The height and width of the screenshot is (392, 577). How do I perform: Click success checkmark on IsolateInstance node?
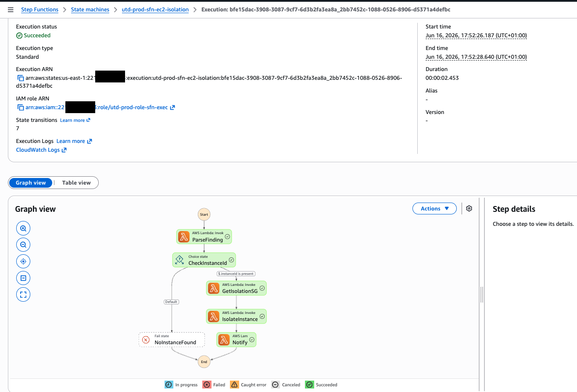tap(262, 316)
